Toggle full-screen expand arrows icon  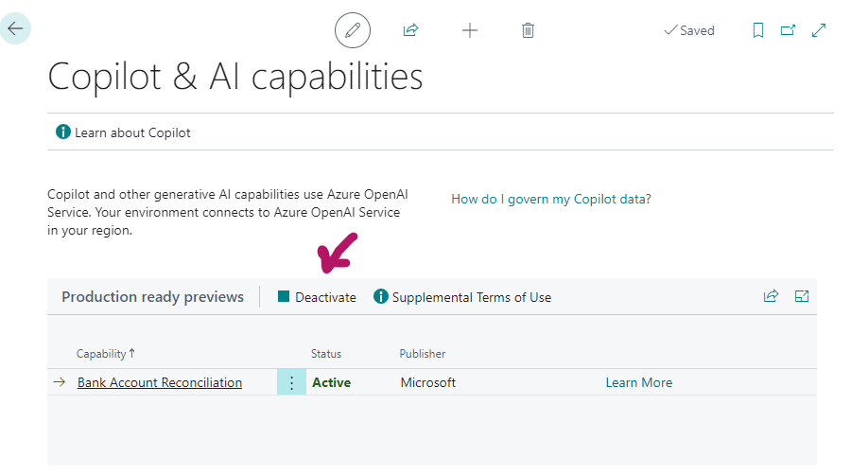tap(819, 30)
